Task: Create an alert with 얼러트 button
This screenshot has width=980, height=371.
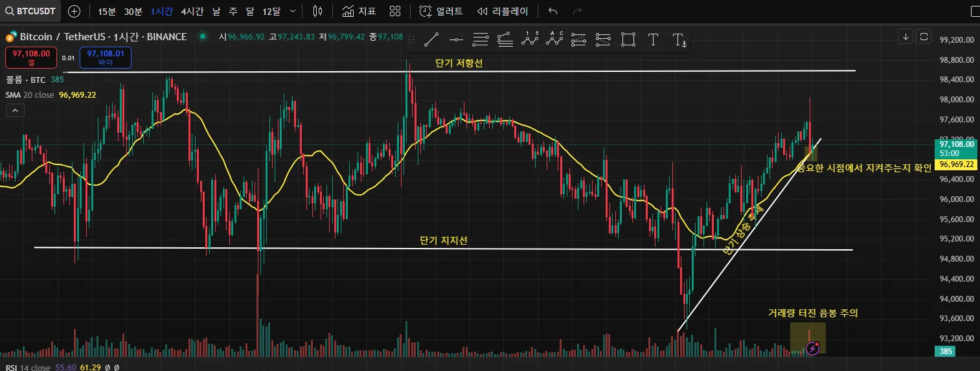Action: pos(441,11)
